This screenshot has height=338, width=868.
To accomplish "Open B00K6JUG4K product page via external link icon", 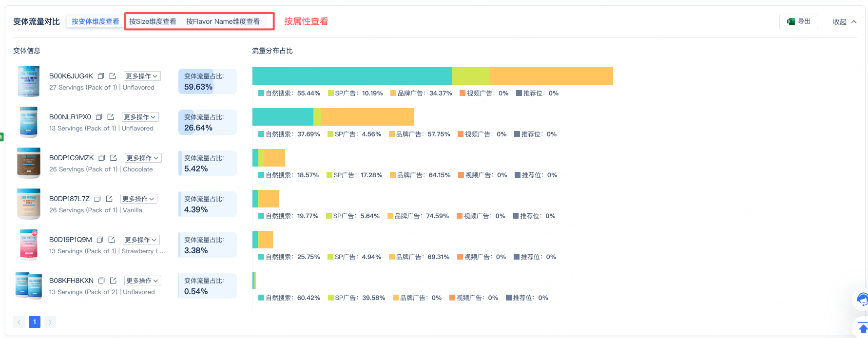I will coord(113,76).
